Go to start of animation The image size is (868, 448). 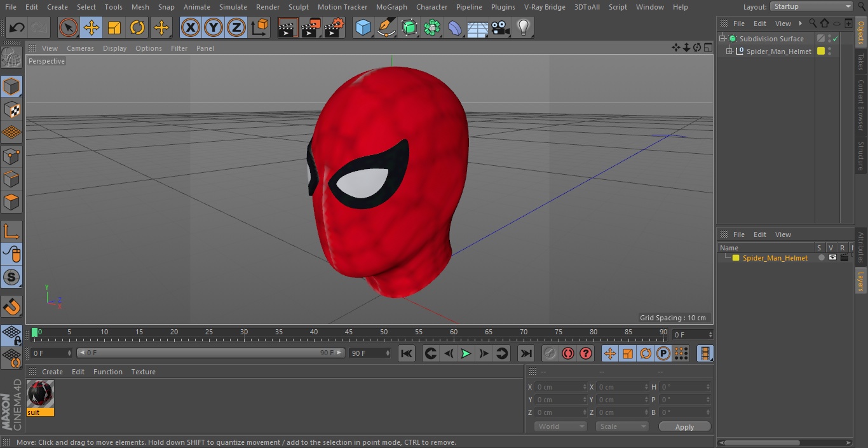tap(407, 353)
